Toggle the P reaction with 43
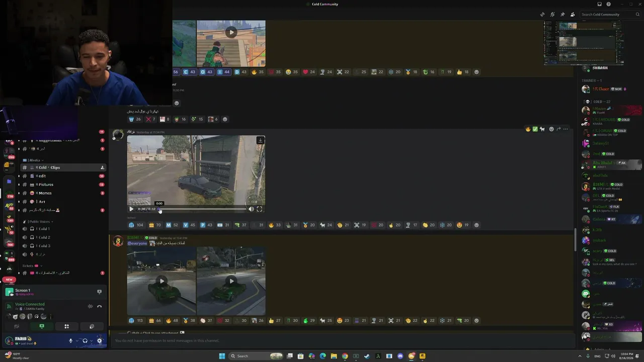This screenshot has width=644, height=362. (x=206, y=225)
